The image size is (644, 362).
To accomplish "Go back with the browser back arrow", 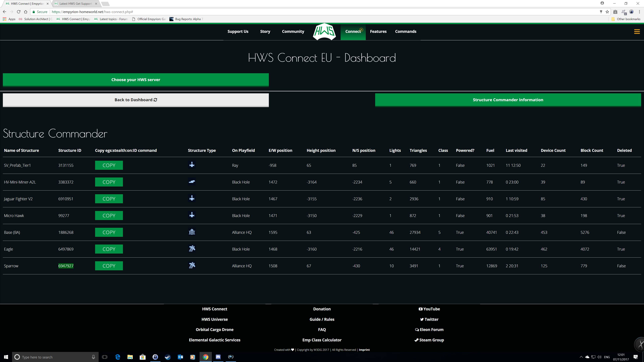I will (5, 12).
